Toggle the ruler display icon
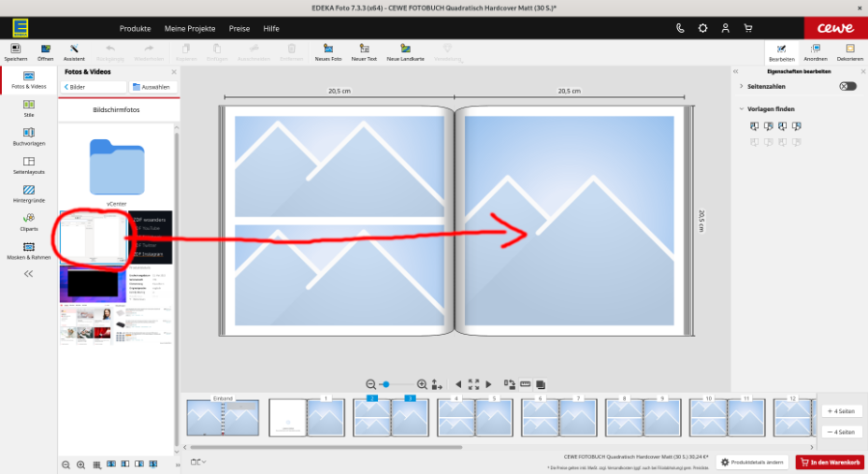The image size is (868, 474). [526, 384]
